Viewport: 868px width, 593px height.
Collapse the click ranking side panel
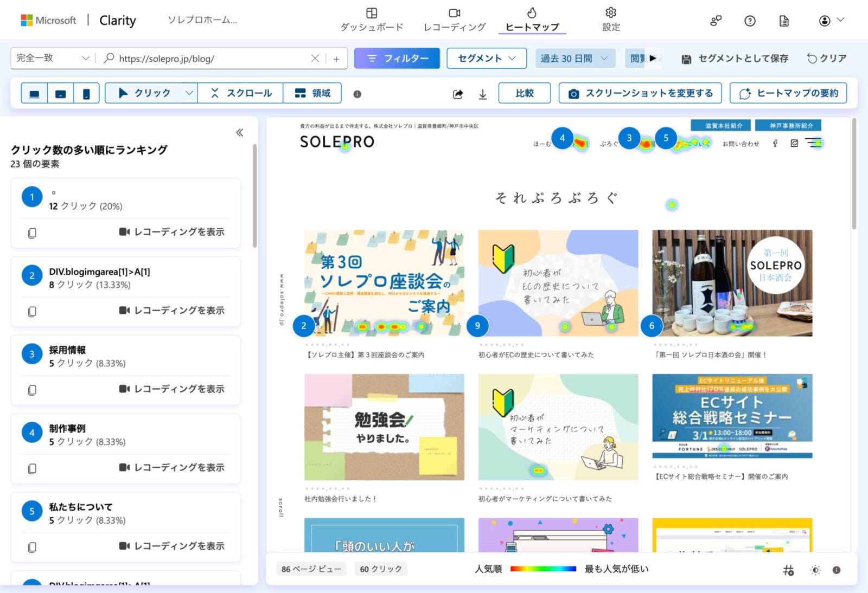tap(240, 133)
